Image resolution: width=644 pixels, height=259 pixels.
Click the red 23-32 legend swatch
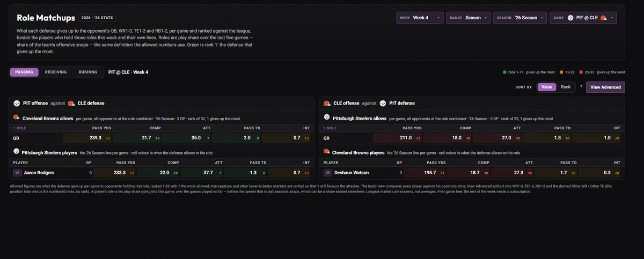pos(581,72)
